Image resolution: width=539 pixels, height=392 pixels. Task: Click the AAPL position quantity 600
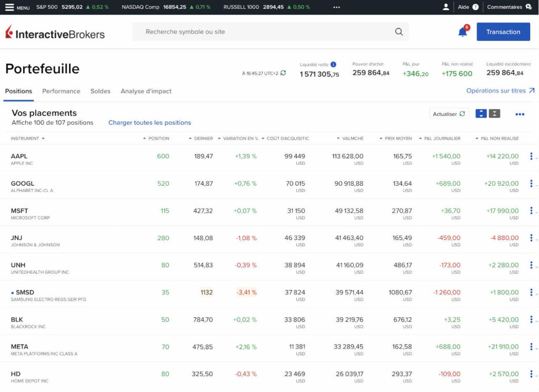click(x=163, y=156)
